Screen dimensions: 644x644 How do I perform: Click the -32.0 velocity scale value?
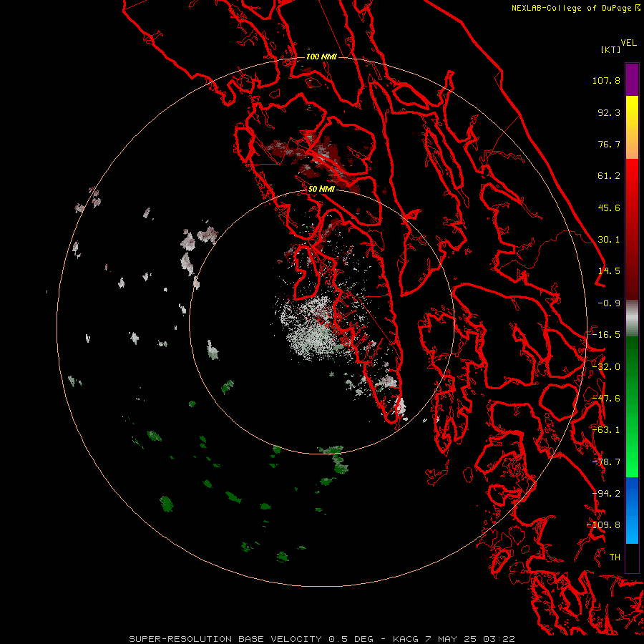pos(606,367)
